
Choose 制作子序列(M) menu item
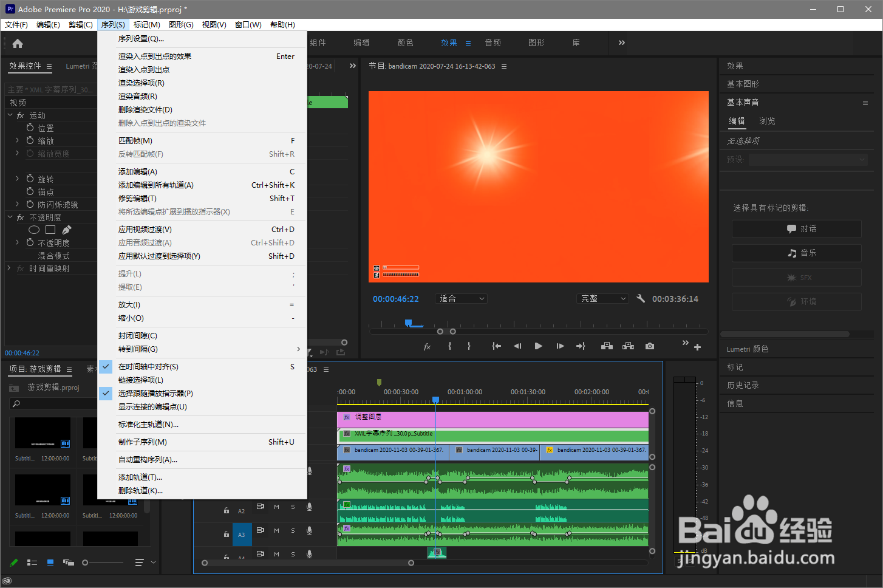click(x=202, y=442)
